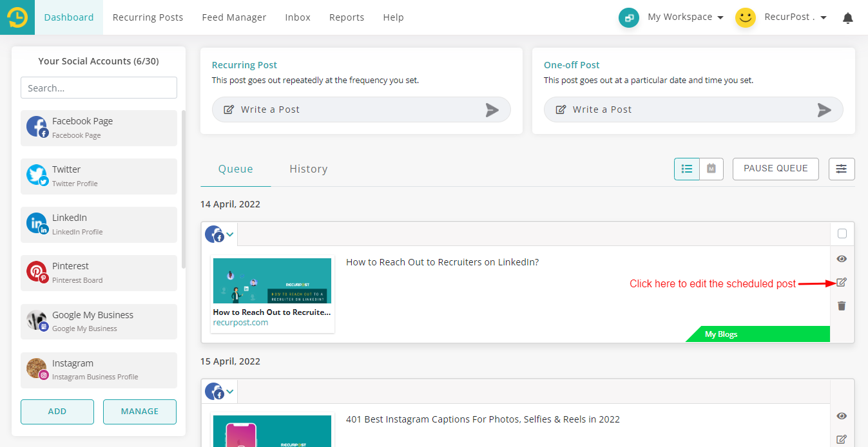Preview the Instagram Captions post

click(842, 416)
